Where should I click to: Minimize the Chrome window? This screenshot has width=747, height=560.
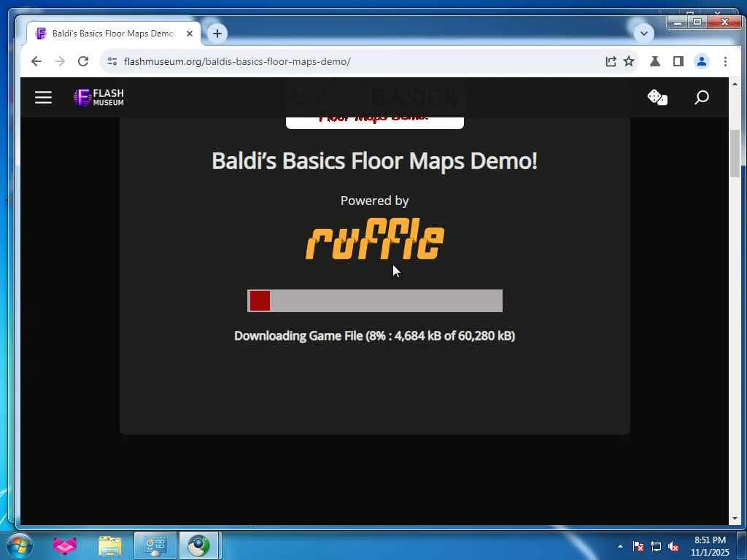click(x=677, y=21)
